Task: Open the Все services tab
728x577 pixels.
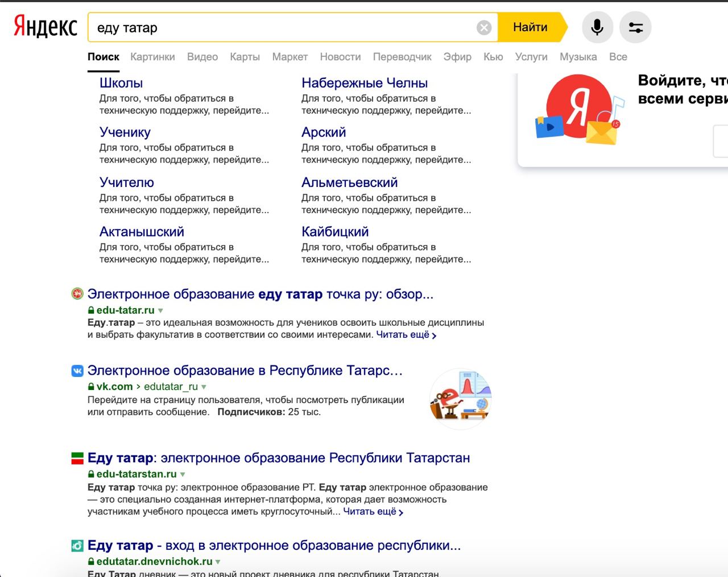Action: [618, 57]
